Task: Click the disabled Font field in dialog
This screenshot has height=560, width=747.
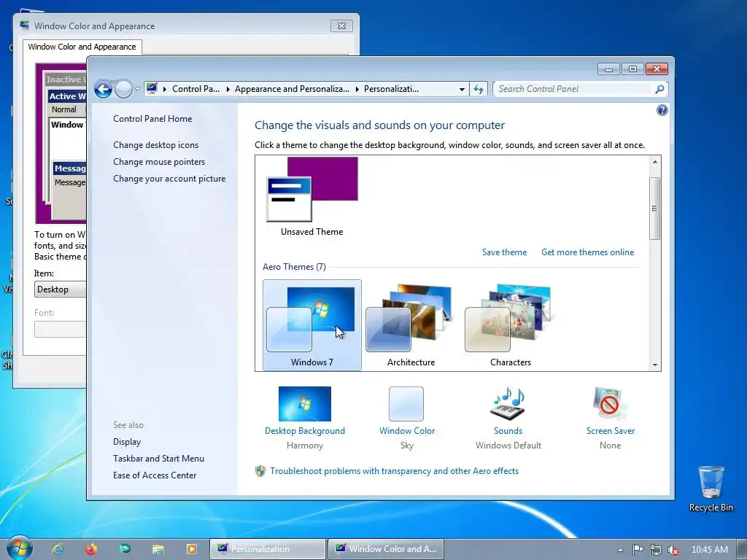Action: pos(60,329)
